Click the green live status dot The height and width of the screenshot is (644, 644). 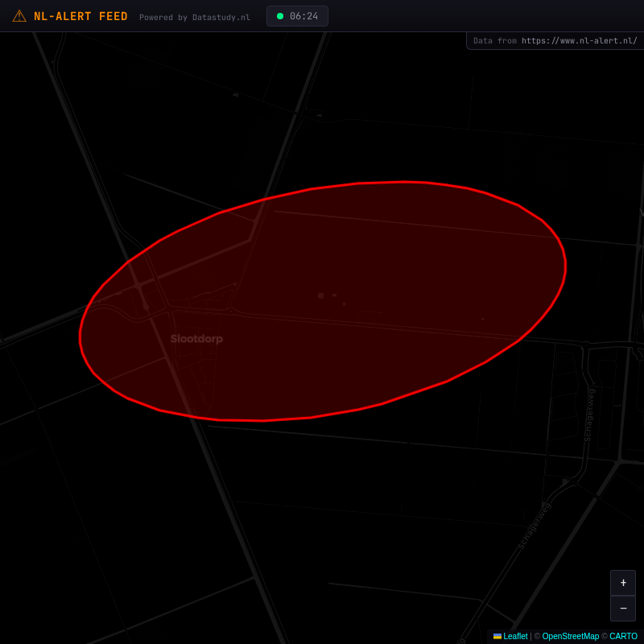point(280,16)
